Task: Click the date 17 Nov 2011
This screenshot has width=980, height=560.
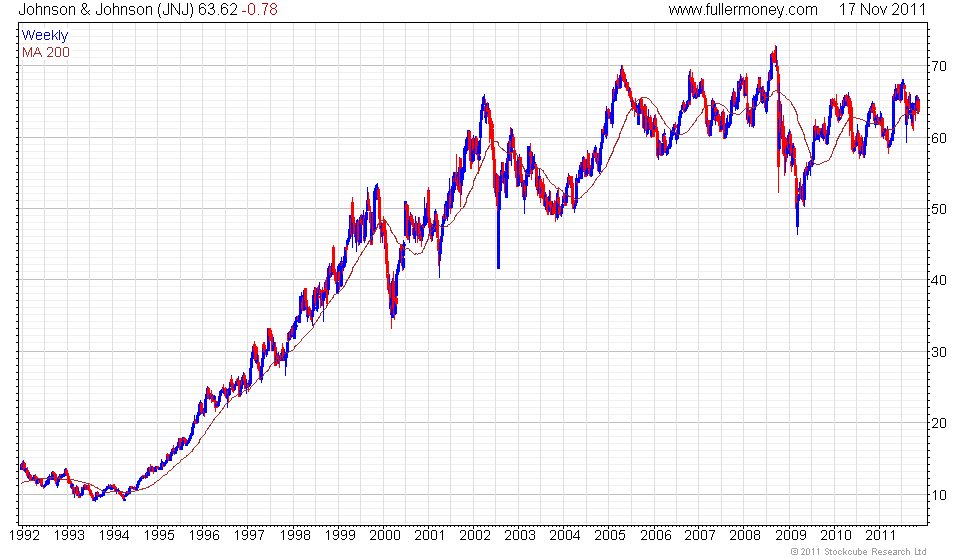Action: point(882,10)
